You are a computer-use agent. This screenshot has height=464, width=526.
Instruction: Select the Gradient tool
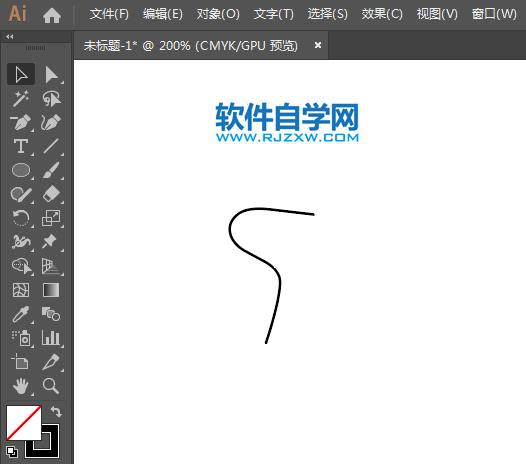(x=51, y=290)
